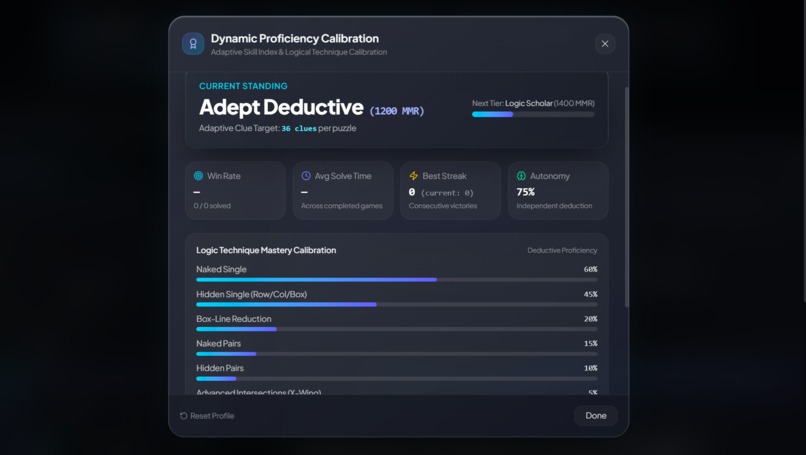Click the Done button
The width and height of the screenshot is (806, 455).
tap(596, 415)
